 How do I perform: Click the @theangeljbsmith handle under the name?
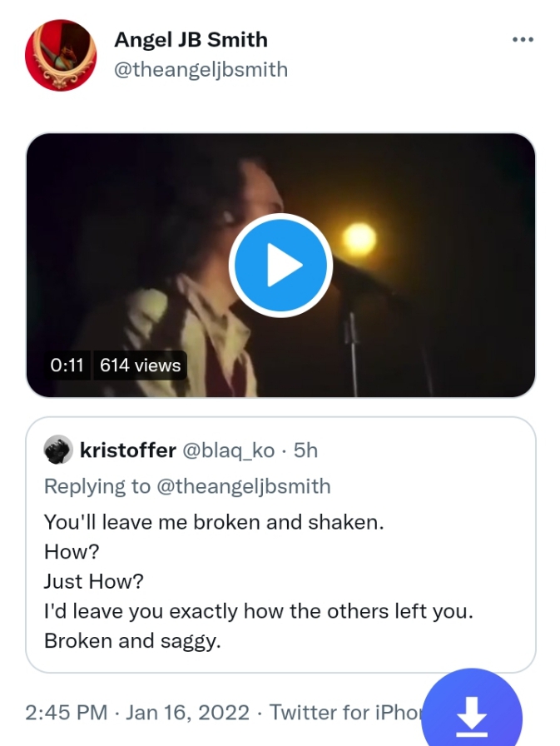click(x=201, y=69)
